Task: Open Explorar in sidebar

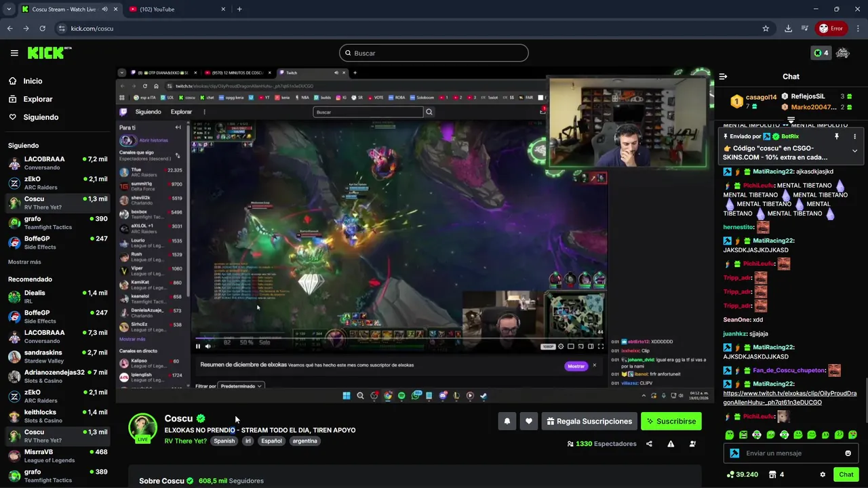Action: (31, 99)
